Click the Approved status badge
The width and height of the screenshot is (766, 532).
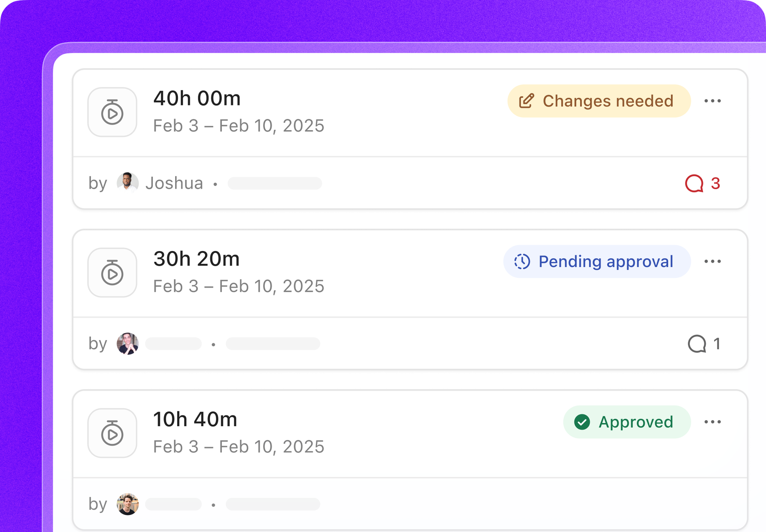[627, 422]
